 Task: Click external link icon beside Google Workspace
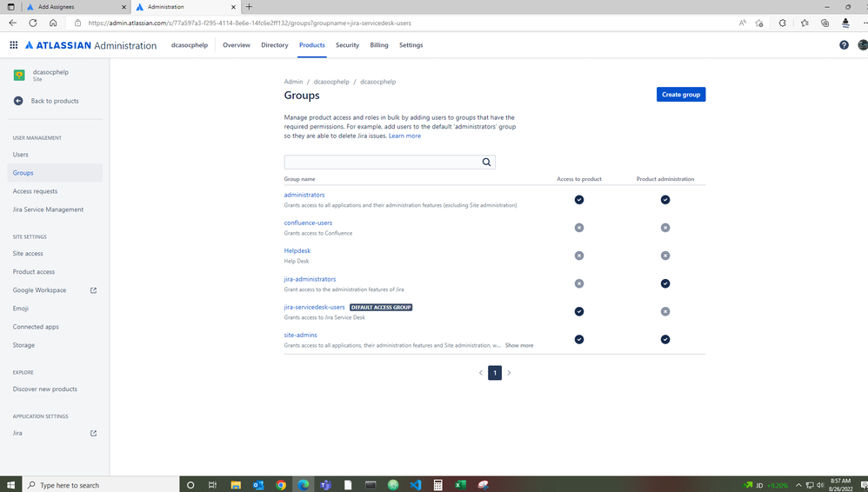click(94, 290)
